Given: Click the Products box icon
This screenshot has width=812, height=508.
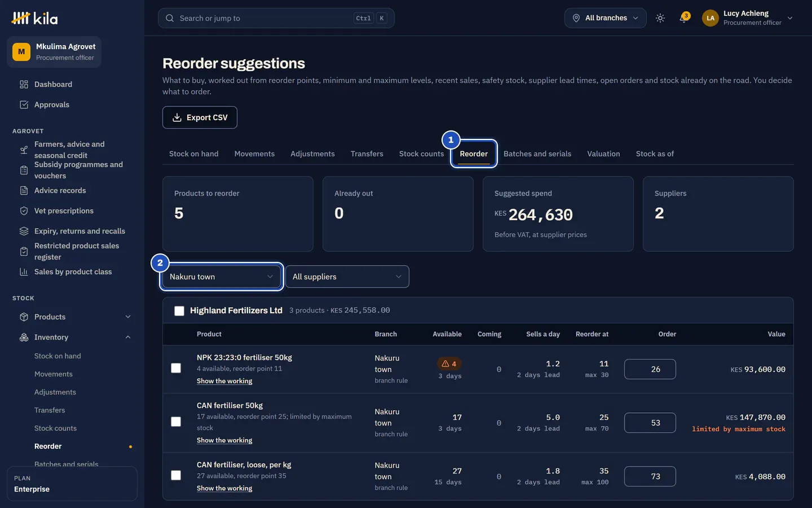Looking at the screenshot, I should click(24, 317).
